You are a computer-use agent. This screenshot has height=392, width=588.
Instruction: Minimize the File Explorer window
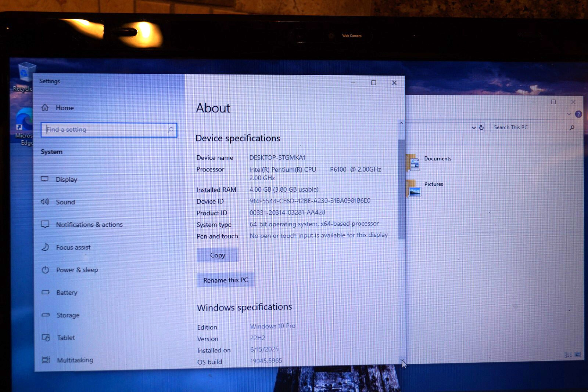(534, 102)
